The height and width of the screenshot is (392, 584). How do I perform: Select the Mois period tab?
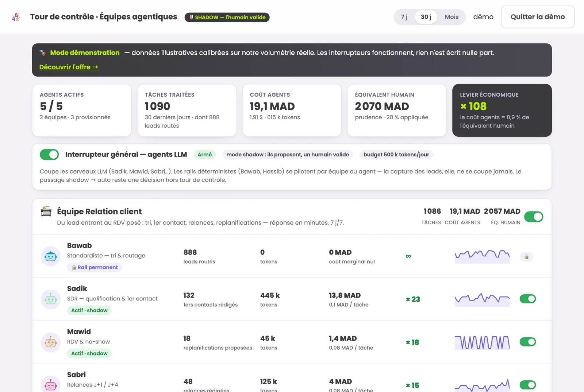point(452,17)
